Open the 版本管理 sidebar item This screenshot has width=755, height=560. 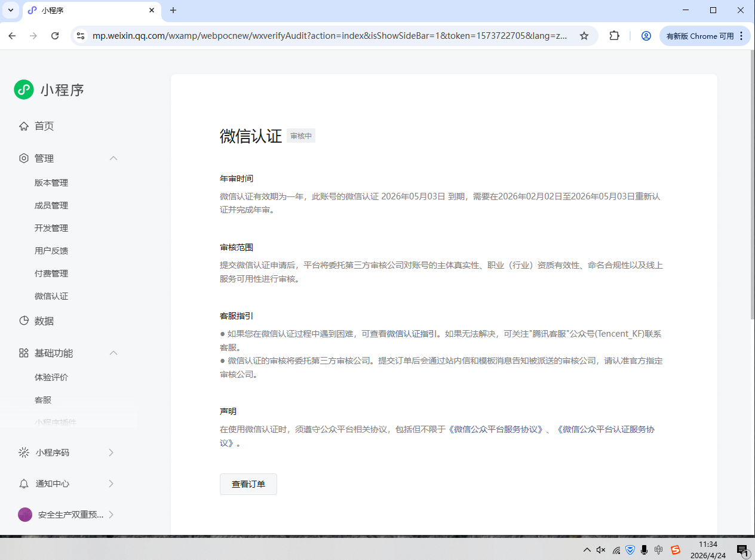51,183
